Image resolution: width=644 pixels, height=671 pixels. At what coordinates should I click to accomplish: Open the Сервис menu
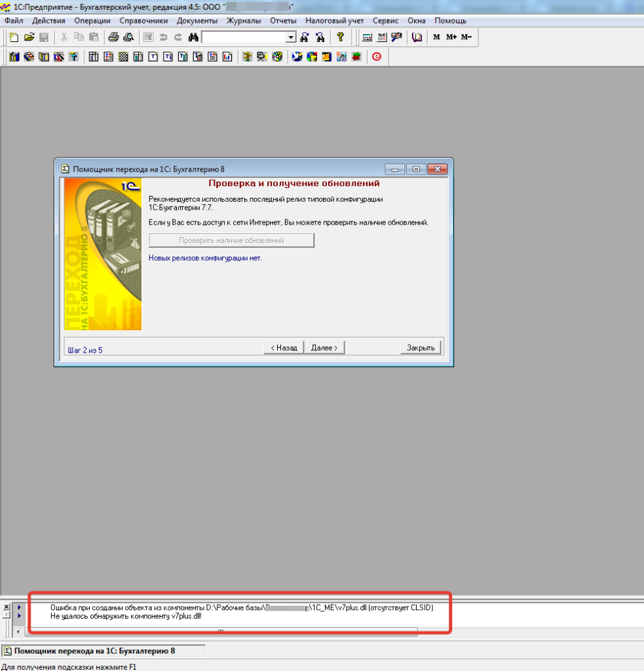385,20
